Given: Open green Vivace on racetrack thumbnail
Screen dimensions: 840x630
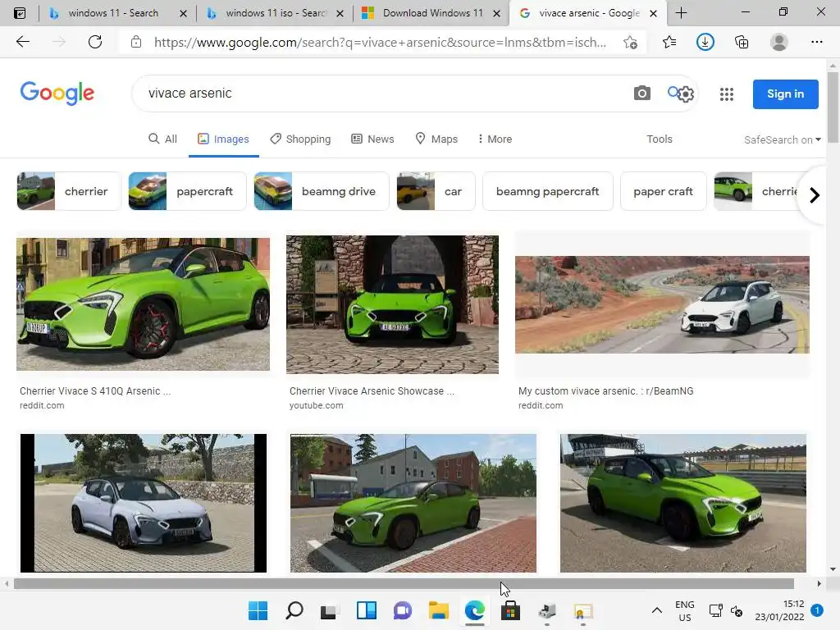Looking at the screenshot, I should pyautogui.click(x=683, y=503).
